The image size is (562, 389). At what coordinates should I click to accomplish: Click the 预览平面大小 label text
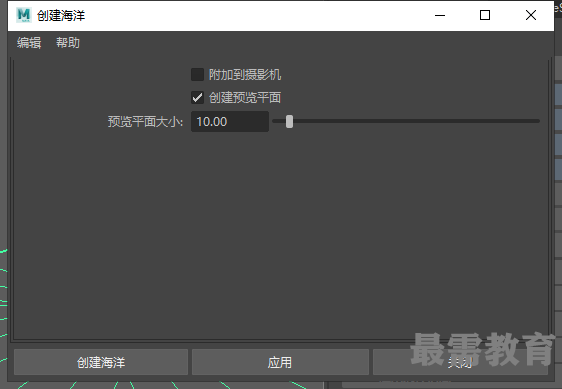click(x=146, y=122)
